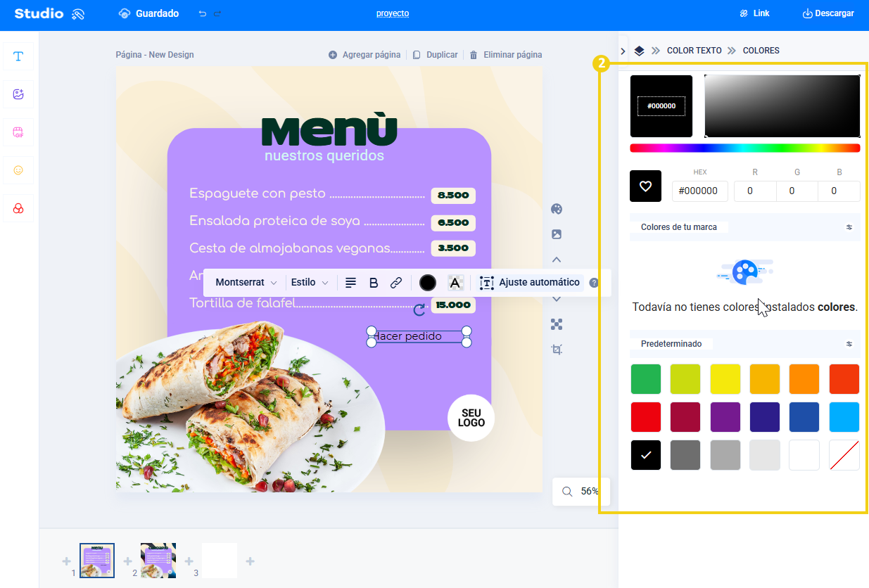The image size is (869, 588).
Task: Click Duplicar page button
Action: pos(435,55)
